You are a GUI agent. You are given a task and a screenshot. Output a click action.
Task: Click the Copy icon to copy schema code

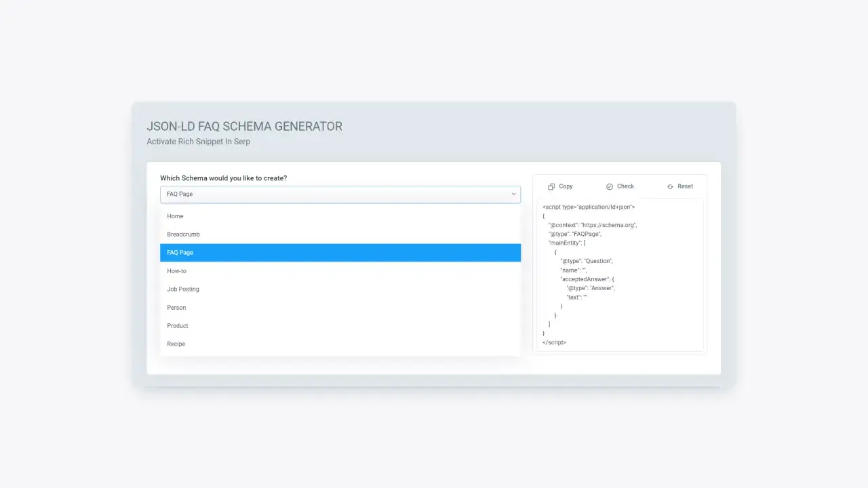pyautogui.click(x=551, y=186)
